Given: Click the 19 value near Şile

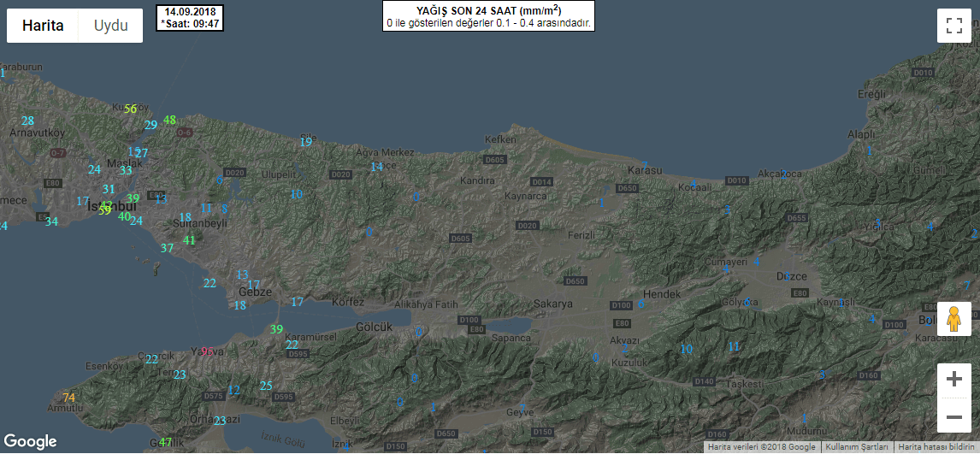Looking at the screenshot, I should (305, 142).
